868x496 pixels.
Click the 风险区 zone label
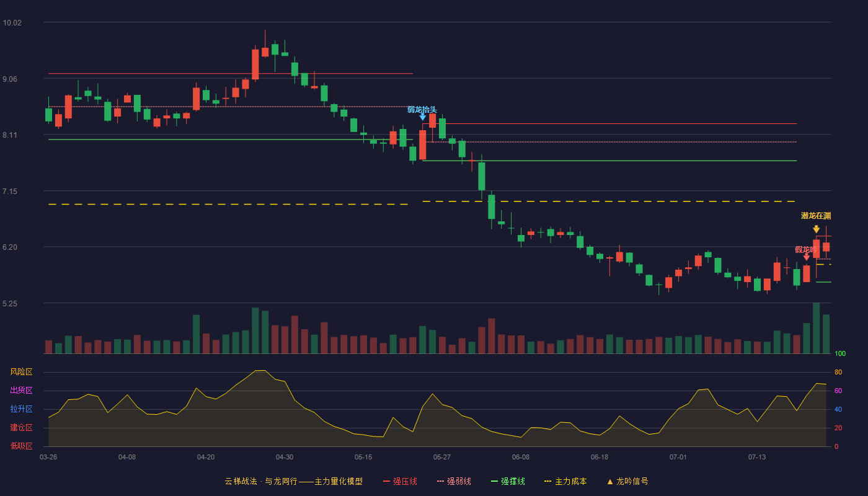21,372
